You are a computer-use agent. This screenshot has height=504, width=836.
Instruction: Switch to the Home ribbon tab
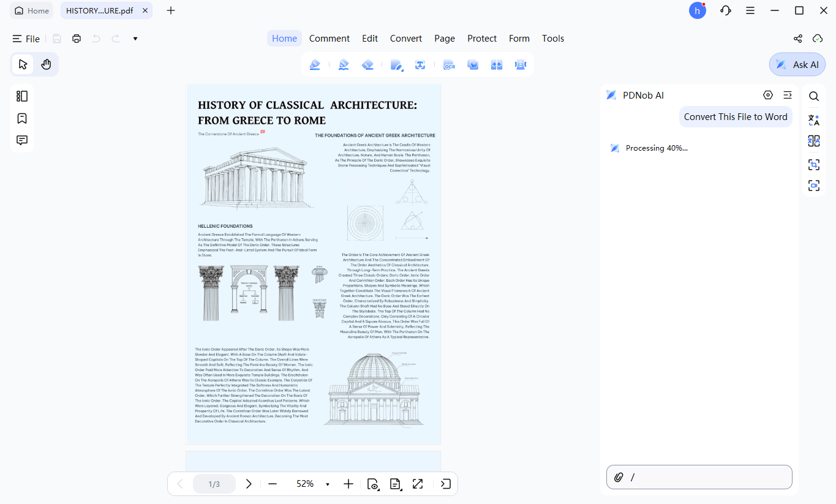point(284,38)
